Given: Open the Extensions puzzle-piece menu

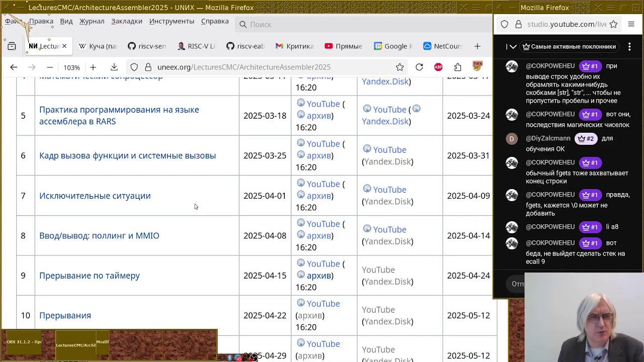Looking at the screenshot, I should [457, 67].
